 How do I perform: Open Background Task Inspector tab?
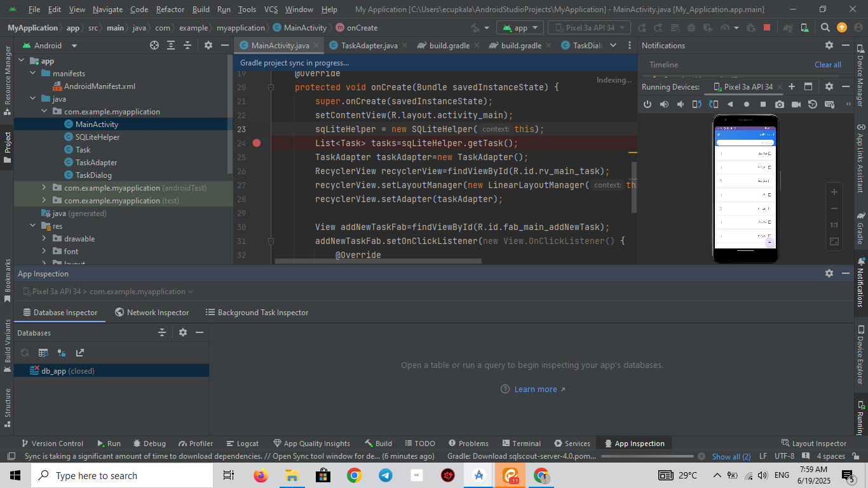click(257, 312)
